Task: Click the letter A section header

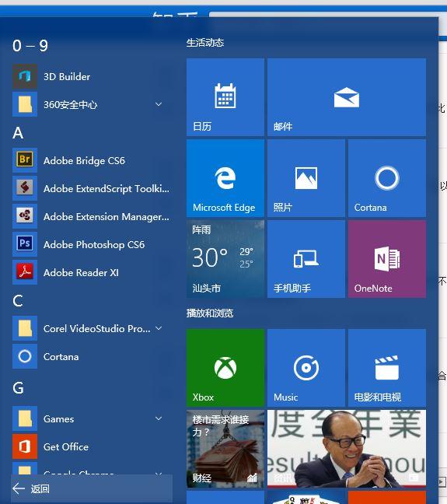Action: tap(18, 133)
